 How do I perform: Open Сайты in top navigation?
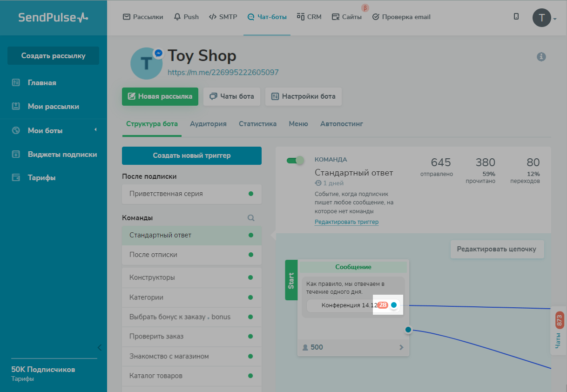pos(346,17)
